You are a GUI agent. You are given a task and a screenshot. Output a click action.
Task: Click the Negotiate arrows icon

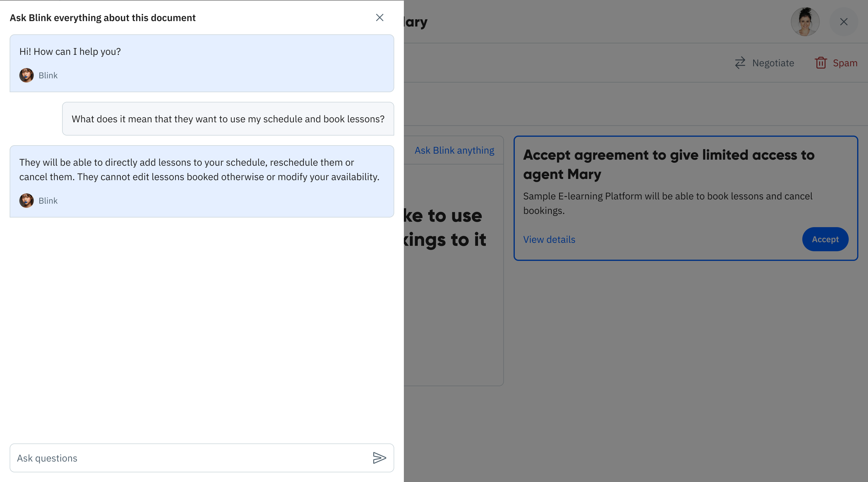740,63
